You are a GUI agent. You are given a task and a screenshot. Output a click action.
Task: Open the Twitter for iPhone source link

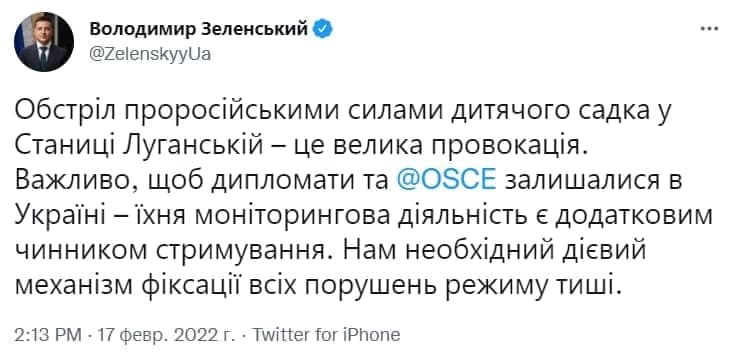(326, 335)
